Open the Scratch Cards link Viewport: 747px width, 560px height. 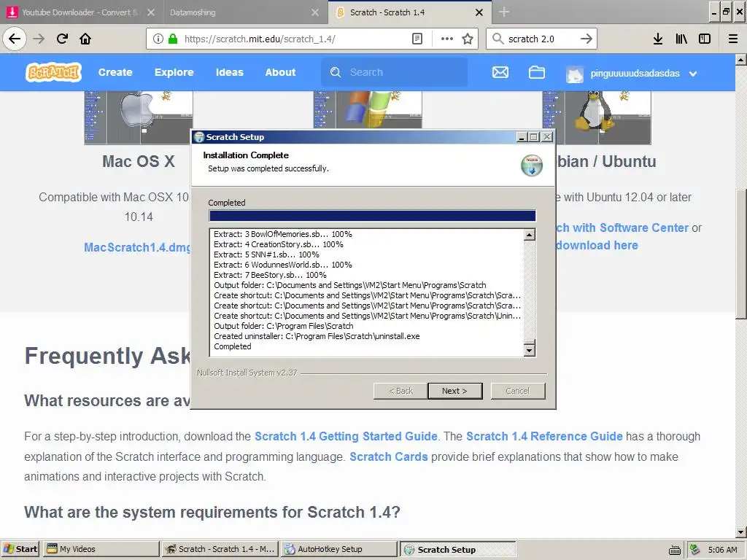pos(389,456)
